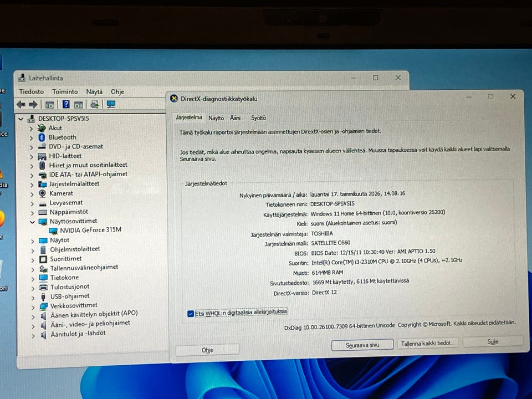Image resolution: width=532 pixels, height=399 pixels.
Task: Click the SATELLITE C660 model value
Action: 330,243
